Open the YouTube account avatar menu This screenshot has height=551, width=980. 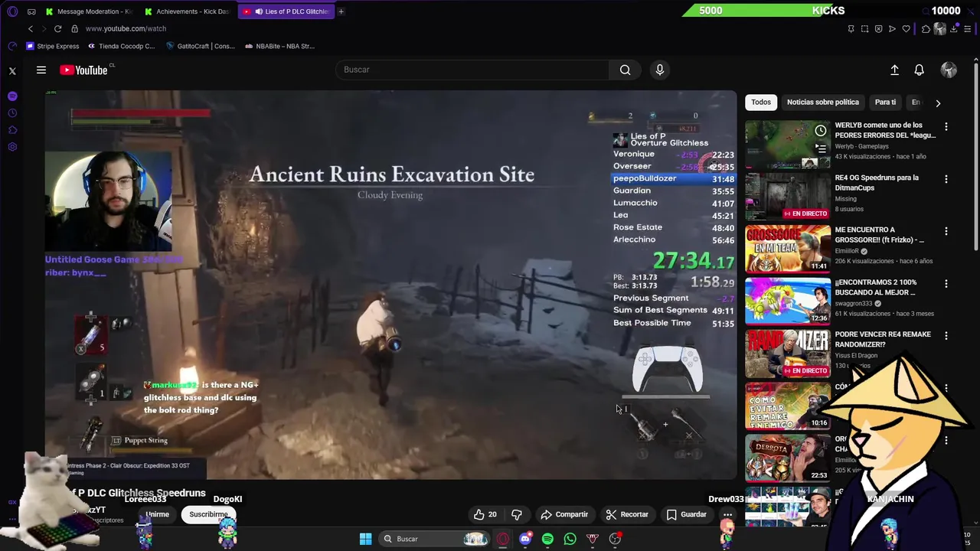949,70
